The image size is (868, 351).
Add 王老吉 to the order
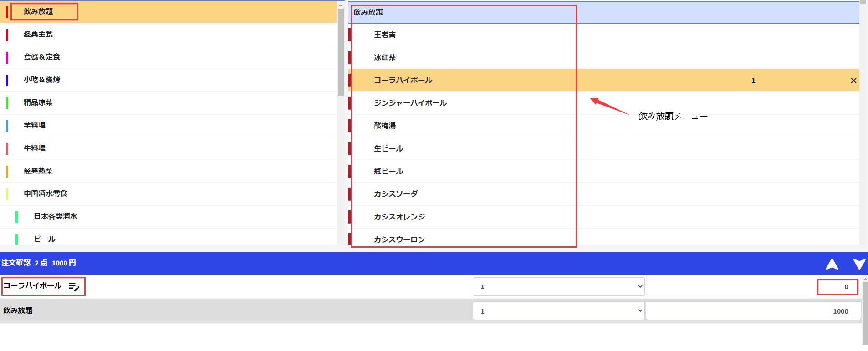point(385,35)
